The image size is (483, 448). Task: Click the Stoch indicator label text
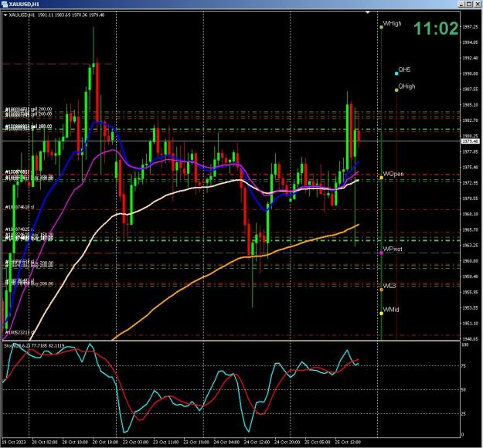point(34,346)
